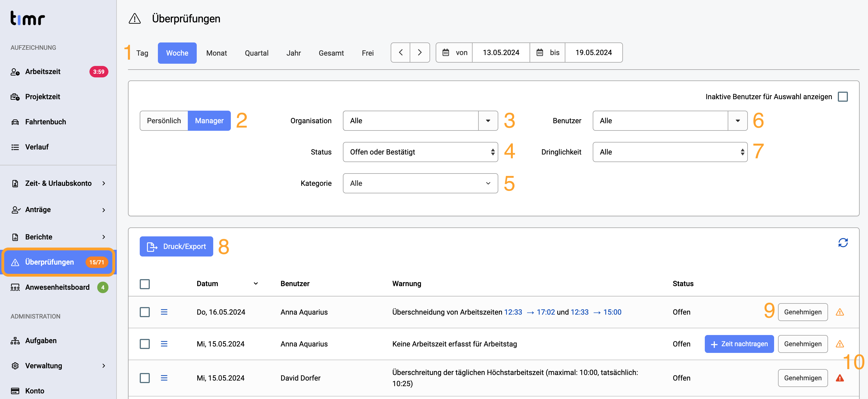Image resolution: width=868 pixels, height=399 pixels.
Task: Refresh the Überprüfungen list
Action: point(843,243)
